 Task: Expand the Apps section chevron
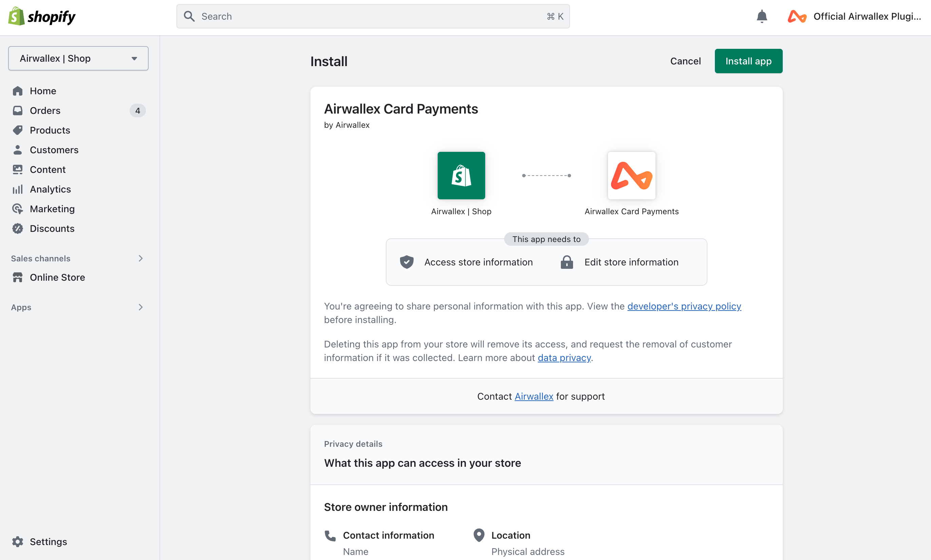[140, 307]
